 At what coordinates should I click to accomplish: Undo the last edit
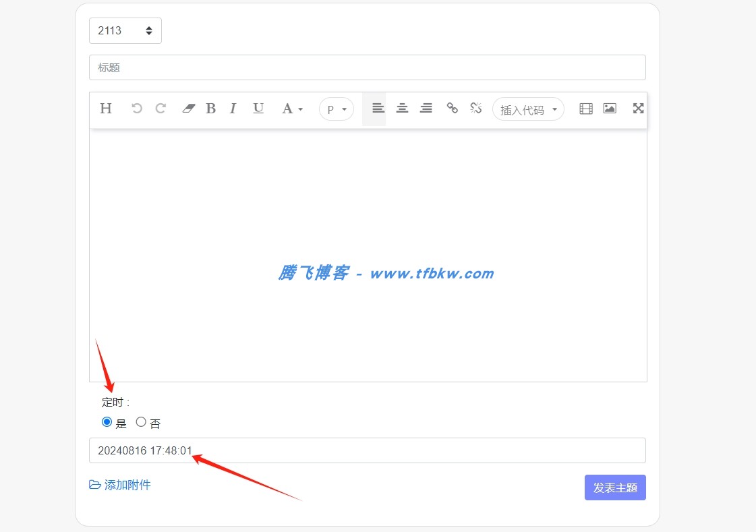137,109
